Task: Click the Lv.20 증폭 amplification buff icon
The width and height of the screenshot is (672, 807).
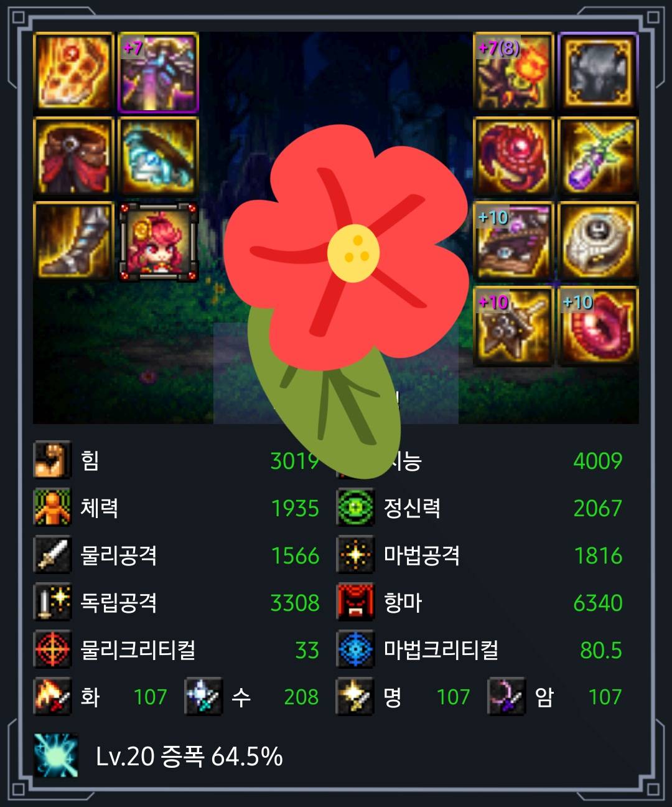Action: click(x=56, y=755)
